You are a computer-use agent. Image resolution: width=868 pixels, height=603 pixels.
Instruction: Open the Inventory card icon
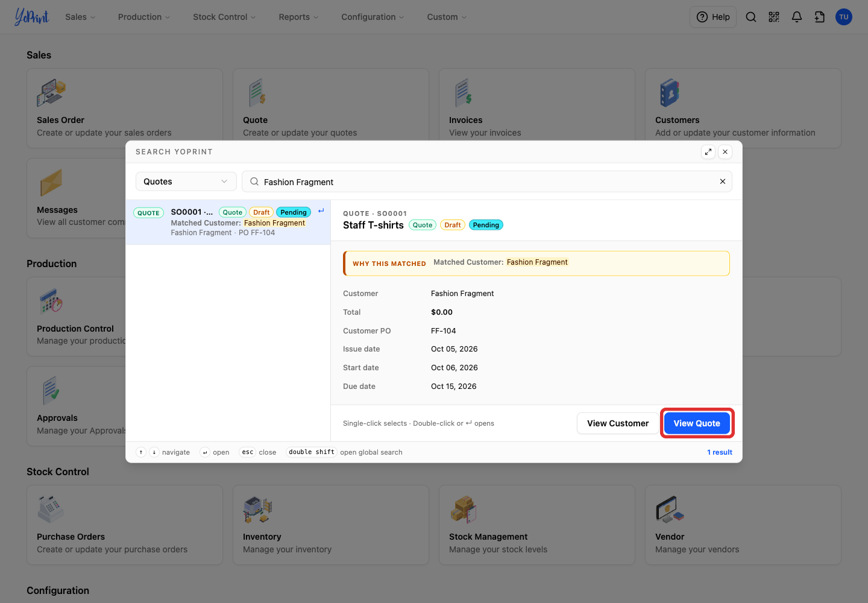click(257, 510)
